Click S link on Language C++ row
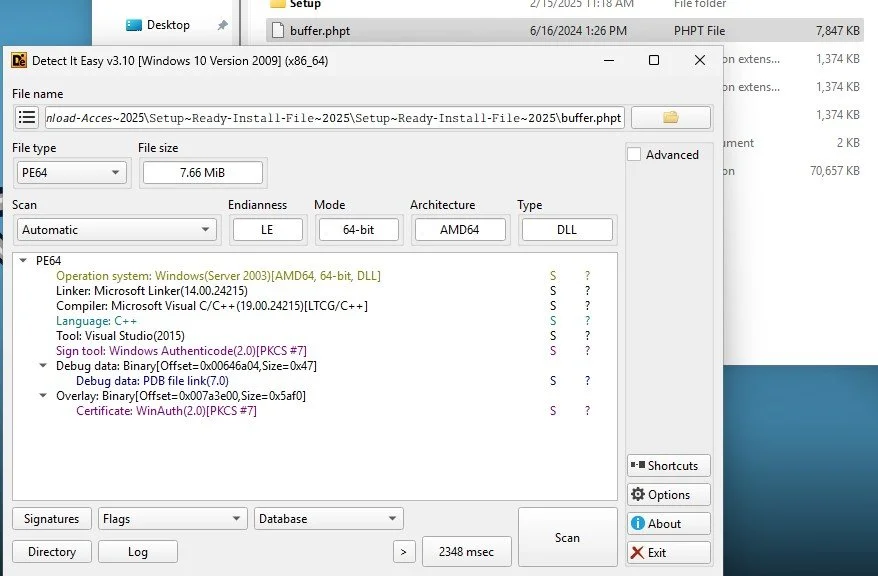 553,321
